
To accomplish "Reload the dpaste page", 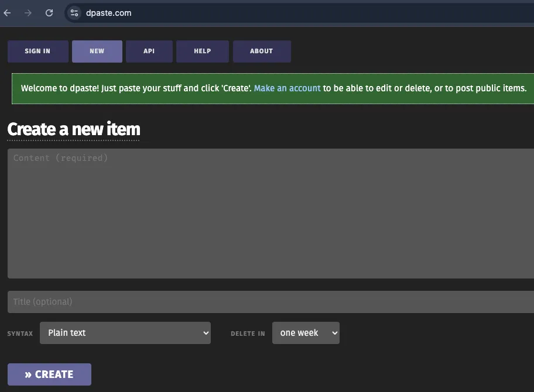I will point(49,13).
